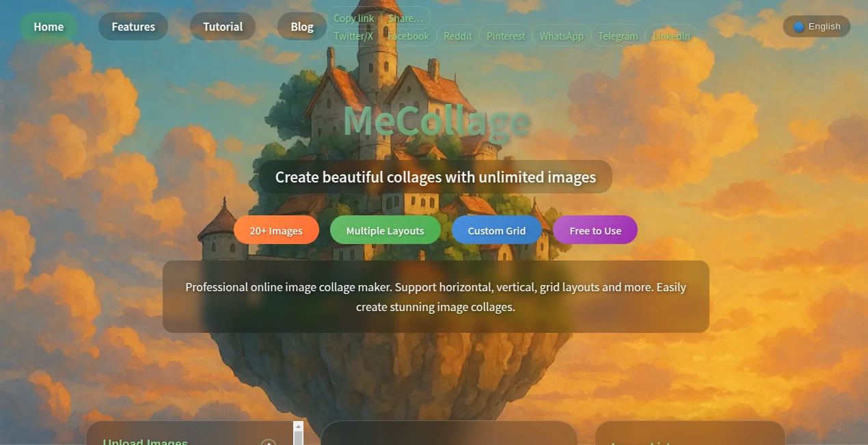Click the Multiple Layouts badge
Viewport: 868px width, 445px height.
point(385,230)
